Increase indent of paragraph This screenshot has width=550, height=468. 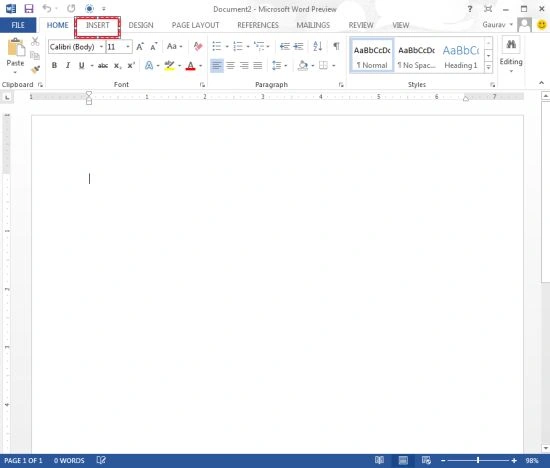tap(299, 46)
